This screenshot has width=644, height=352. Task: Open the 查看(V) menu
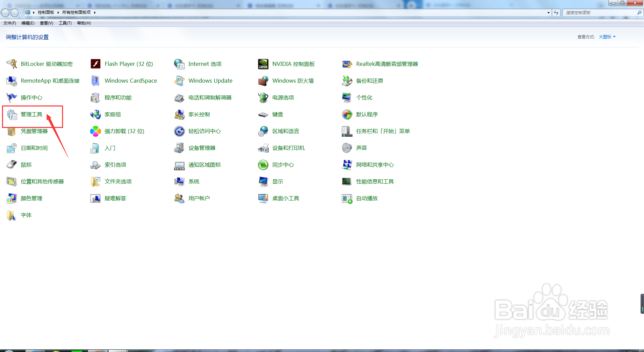47,23
